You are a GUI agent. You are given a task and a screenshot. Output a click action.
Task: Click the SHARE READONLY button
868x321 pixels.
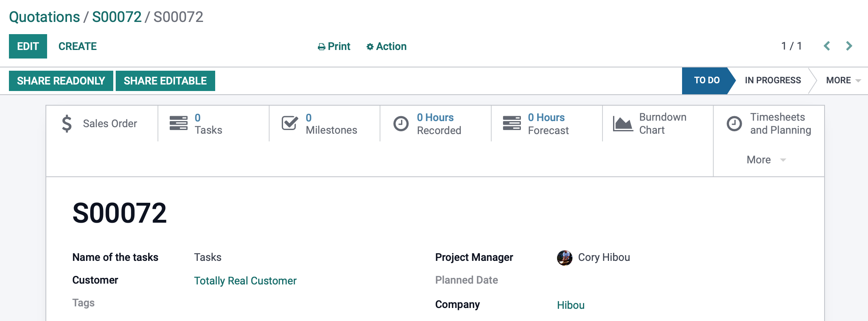[x=61, y=81]
